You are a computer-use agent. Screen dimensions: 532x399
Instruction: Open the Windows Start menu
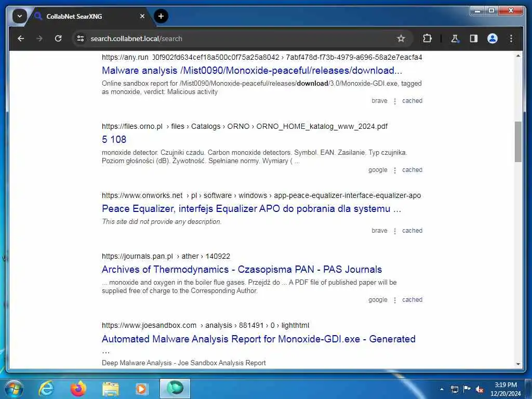tap(14, 389)
